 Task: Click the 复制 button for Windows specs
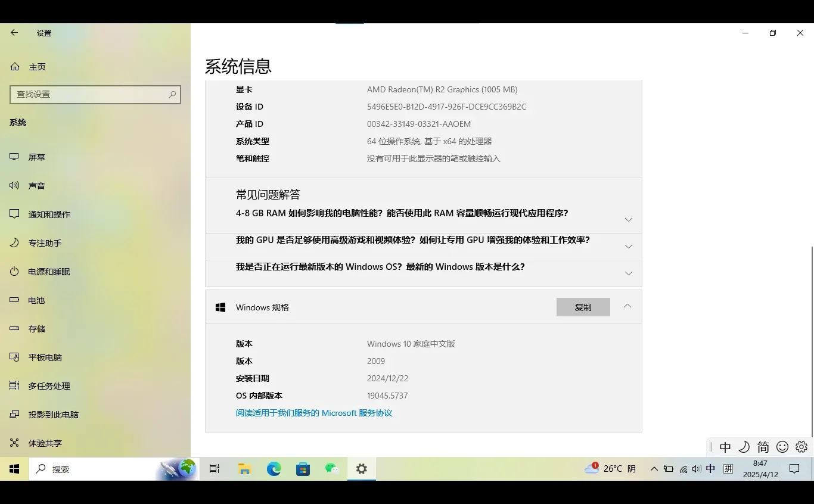[583, 307]
